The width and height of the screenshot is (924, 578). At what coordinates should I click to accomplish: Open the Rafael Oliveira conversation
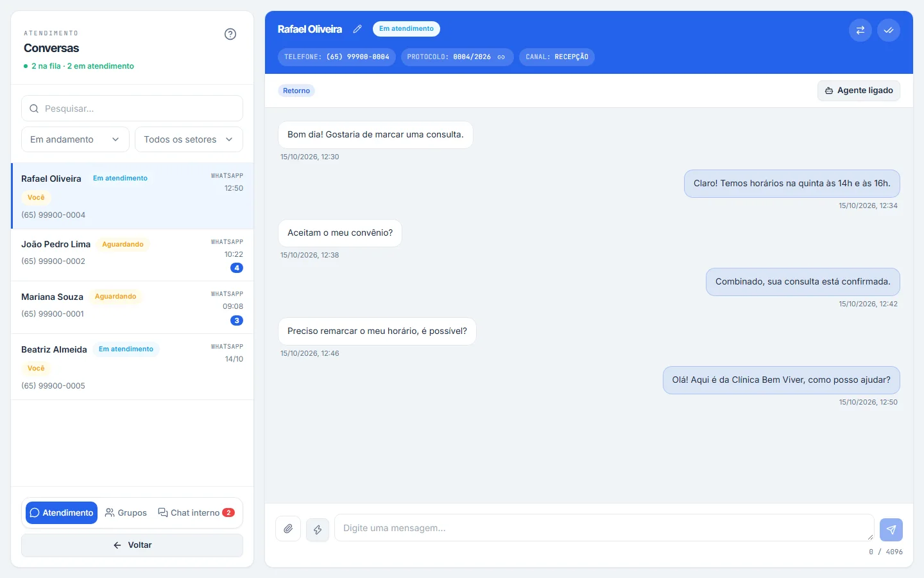point(132,196)
